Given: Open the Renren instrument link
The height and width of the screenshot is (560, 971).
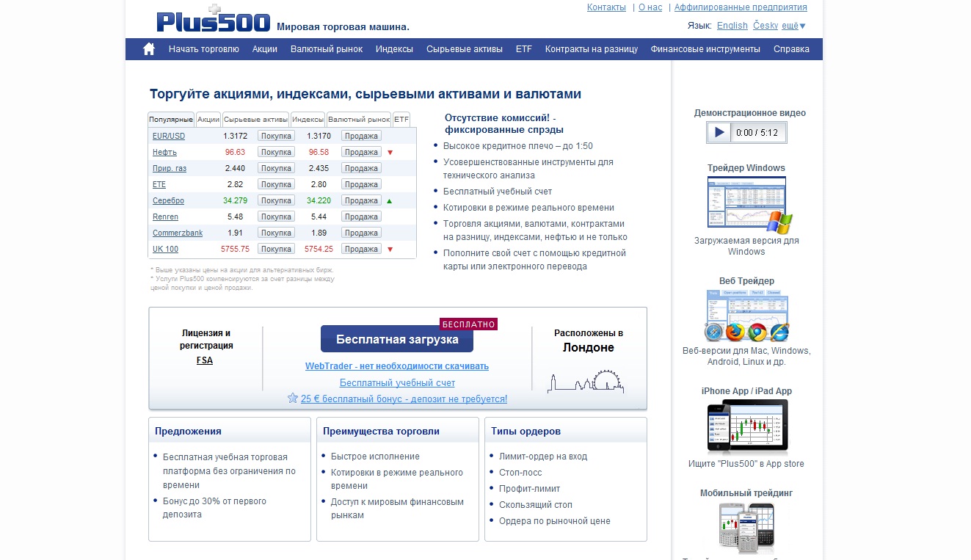Looking at the screenshot, I should tap(165, 217).
